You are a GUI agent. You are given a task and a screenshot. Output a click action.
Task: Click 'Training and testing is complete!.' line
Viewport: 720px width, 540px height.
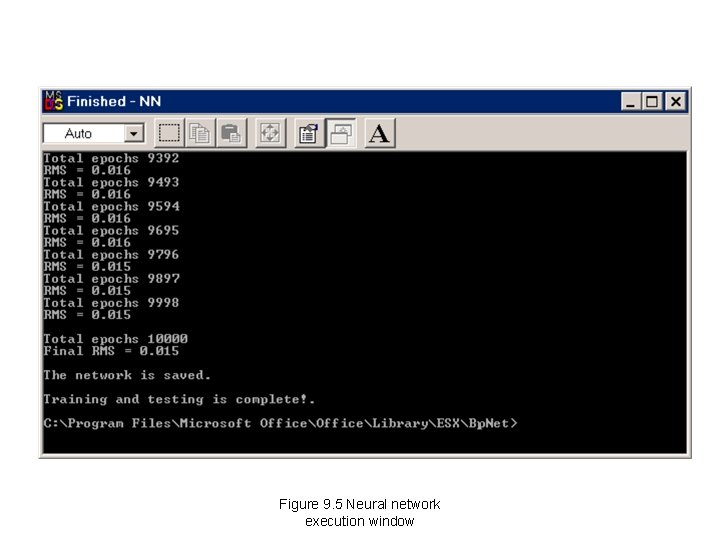[179, 399]
